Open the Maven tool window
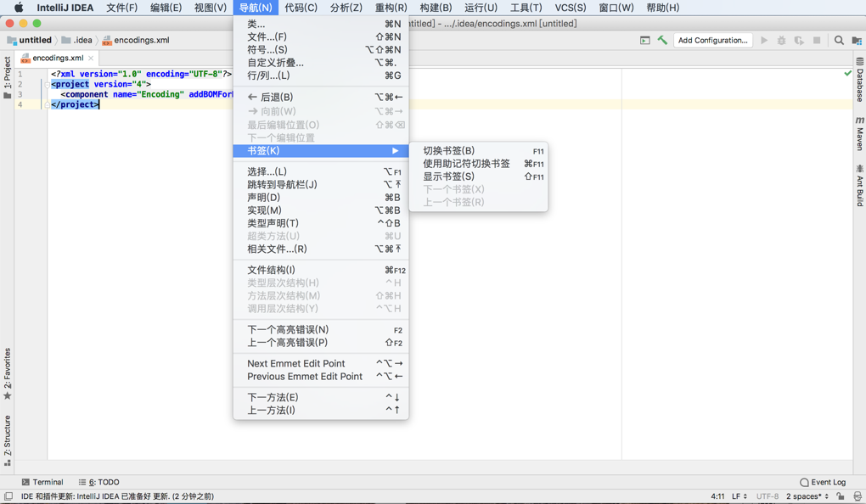This screenshot has height=504, width=866. click(x=860, y=133)
